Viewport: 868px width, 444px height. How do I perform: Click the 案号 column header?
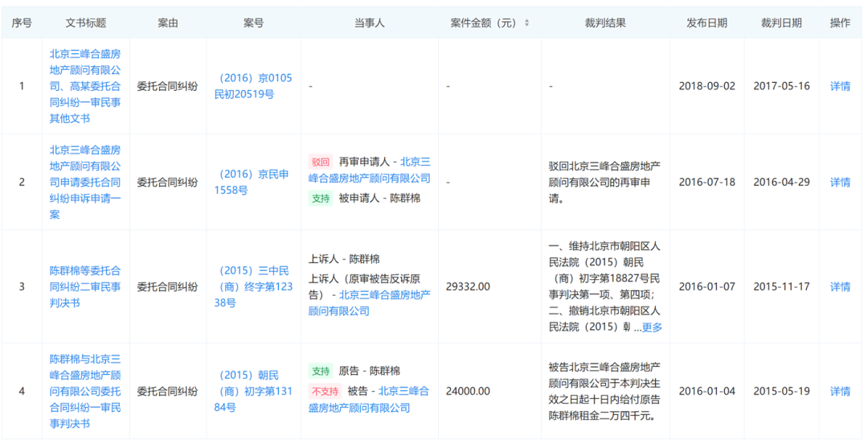(253, 23)
